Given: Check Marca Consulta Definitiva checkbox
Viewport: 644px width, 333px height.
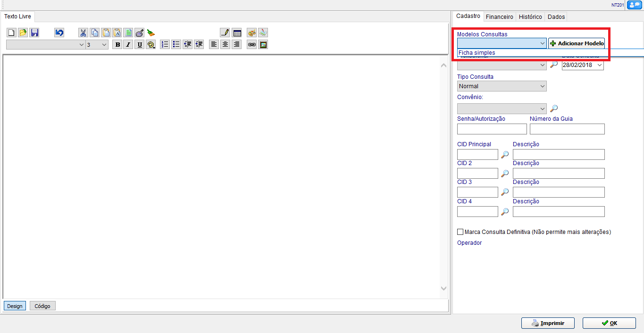Looking at the screenshot, I should (x=460, y=232).
